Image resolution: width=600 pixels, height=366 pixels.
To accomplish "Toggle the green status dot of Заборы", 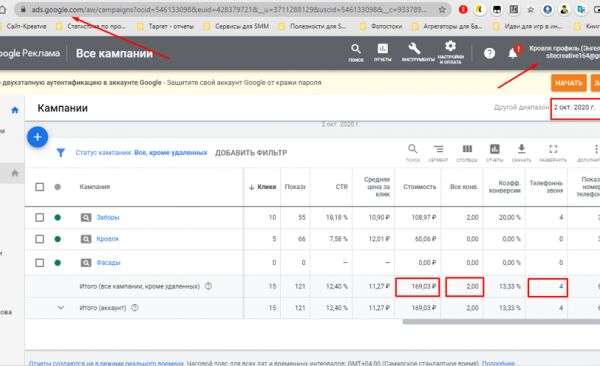I will coord(57,217).
